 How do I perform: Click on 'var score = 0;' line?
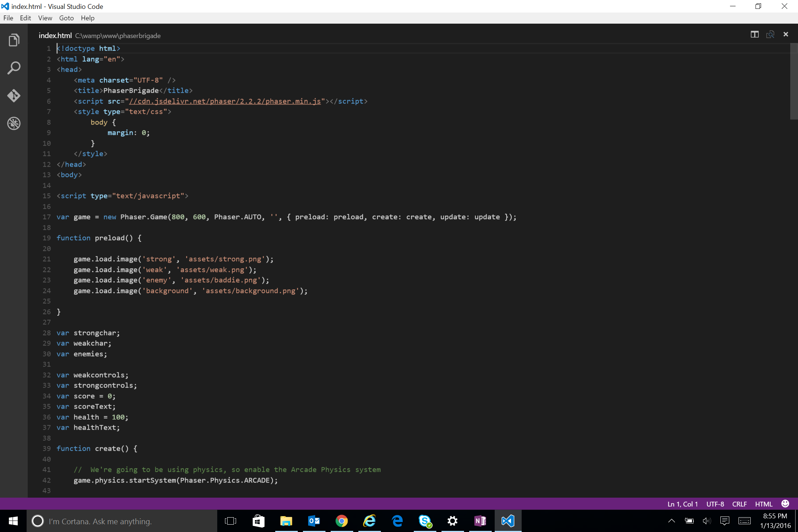86,396
